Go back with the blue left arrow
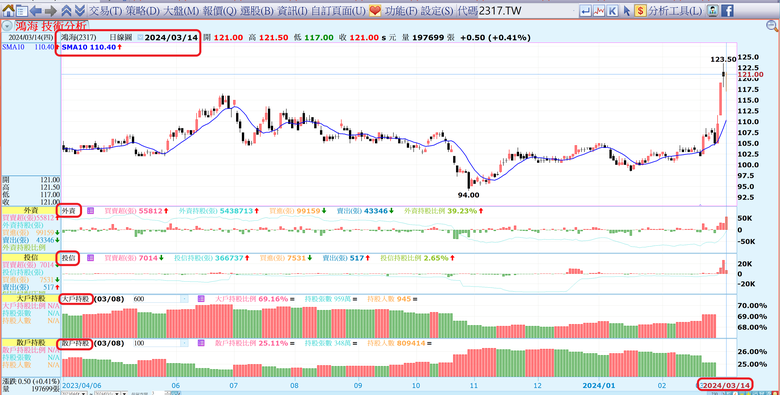Screen dimensions: 780x395 [35, 10]
